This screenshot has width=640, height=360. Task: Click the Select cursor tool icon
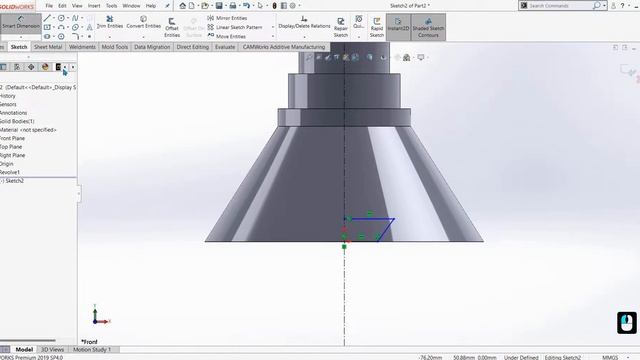[260, 6]
